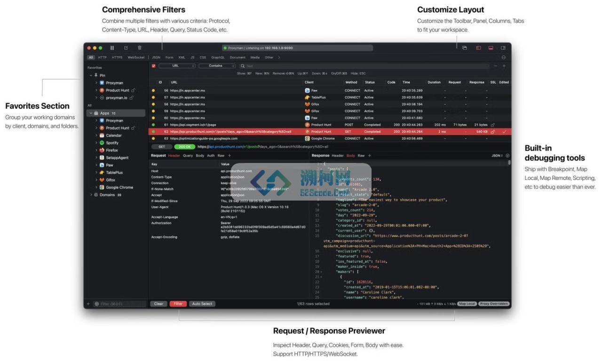Select row 61 api.segment.io request
This screenshot has width=602, height=364.
pyautogui.click(x=329, y=125)
